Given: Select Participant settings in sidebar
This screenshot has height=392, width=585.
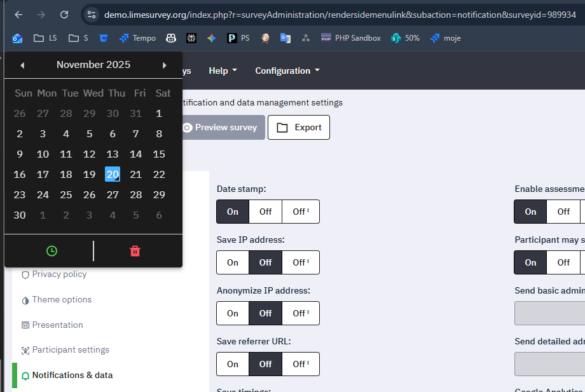Looking at the screenshot, I should pyautogui.click(x=71, y=350).
